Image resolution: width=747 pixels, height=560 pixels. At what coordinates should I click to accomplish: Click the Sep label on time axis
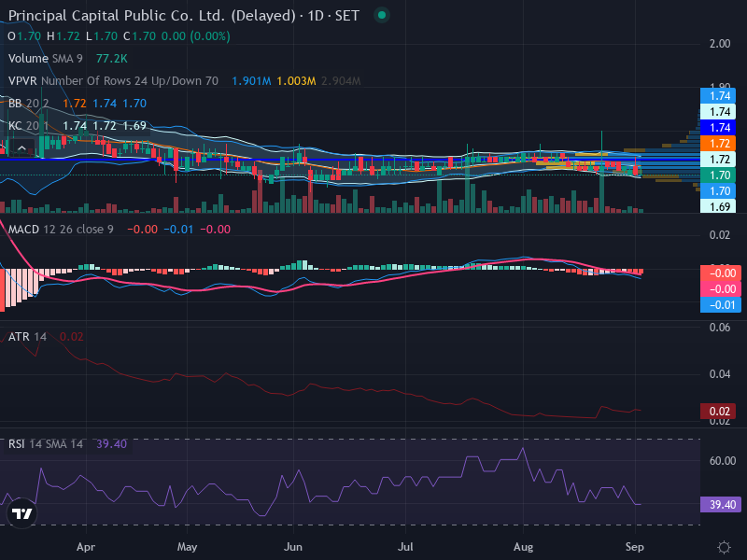point(635,547)
